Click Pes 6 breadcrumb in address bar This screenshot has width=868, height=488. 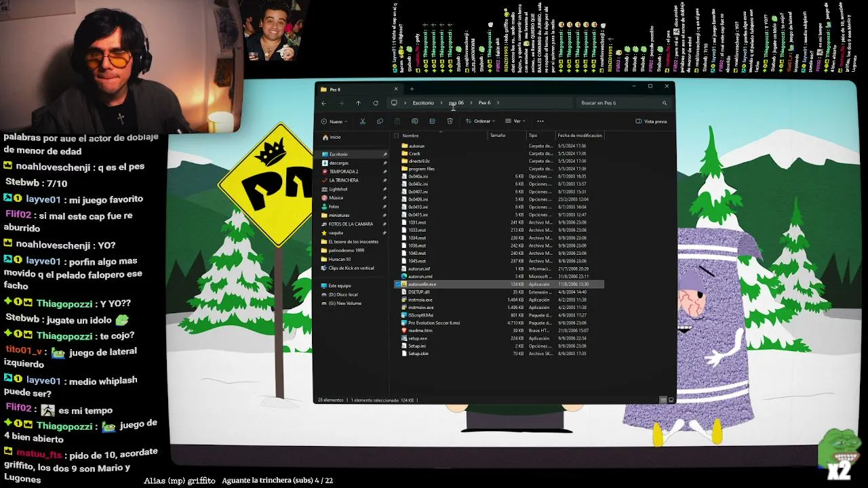pyautogui.click(x=484, y=103)
